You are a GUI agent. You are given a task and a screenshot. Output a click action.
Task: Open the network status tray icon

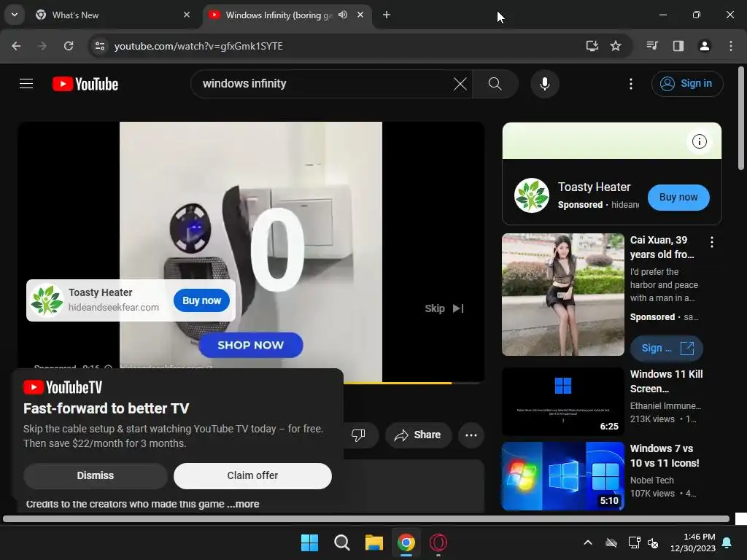[634, 542]
